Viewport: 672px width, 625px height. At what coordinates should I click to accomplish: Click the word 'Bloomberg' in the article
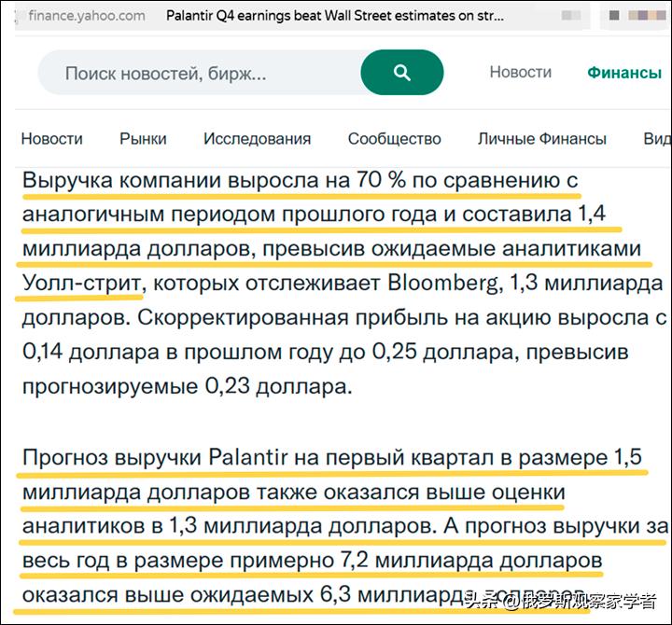[x=438, y=284]
